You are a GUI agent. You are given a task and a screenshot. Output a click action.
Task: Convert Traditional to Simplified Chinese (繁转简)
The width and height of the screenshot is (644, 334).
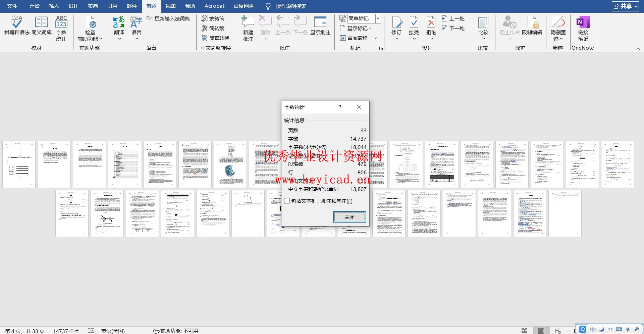tap(213, 18)
